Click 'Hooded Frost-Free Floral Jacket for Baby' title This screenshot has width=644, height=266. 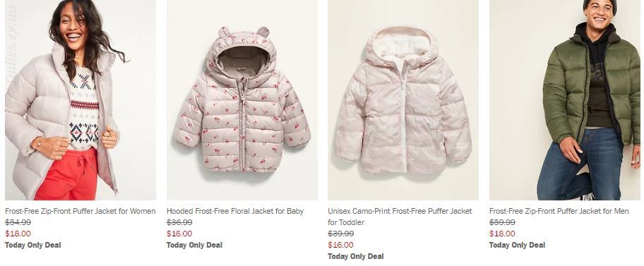(235, 211)
